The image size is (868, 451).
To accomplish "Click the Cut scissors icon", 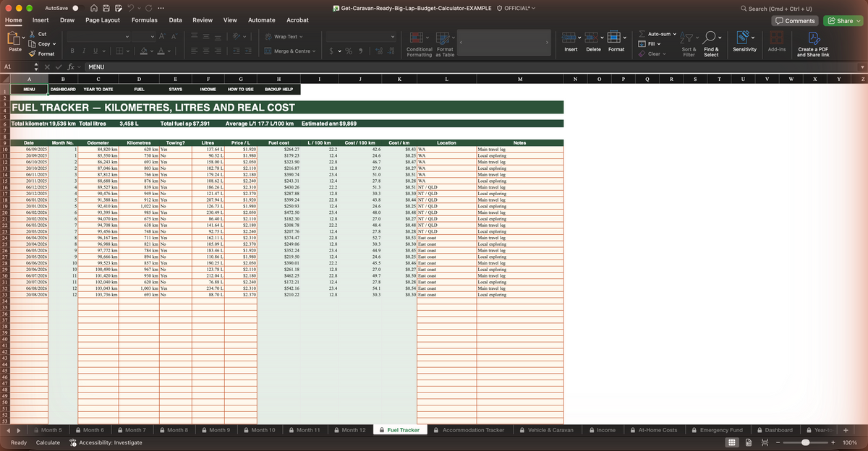I will tap(32, 34).
